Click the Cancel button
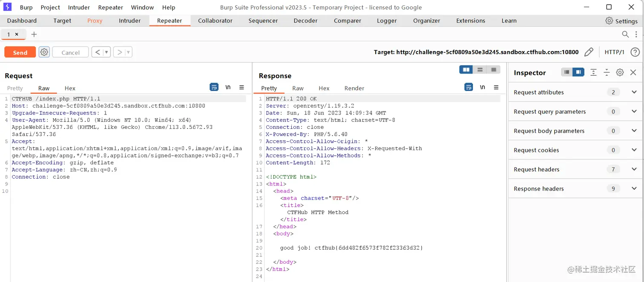Screen dimensions: 644x282 (70, 52)
